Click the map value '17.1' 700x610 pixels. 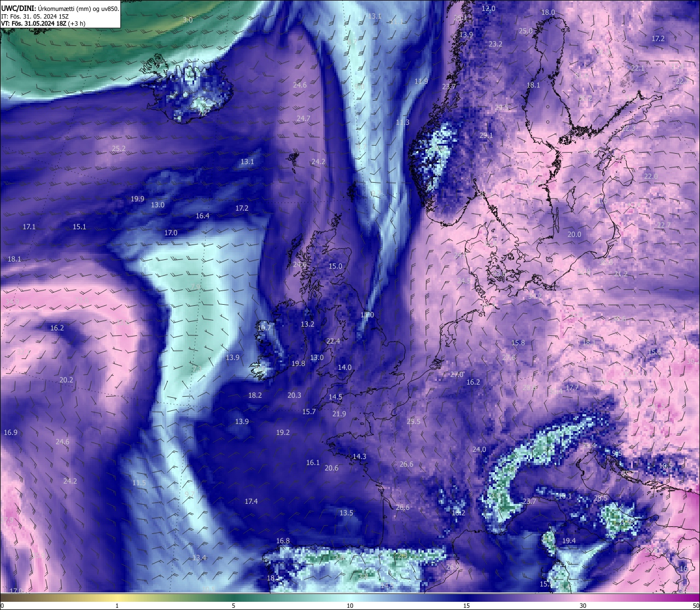coord(29,226)
